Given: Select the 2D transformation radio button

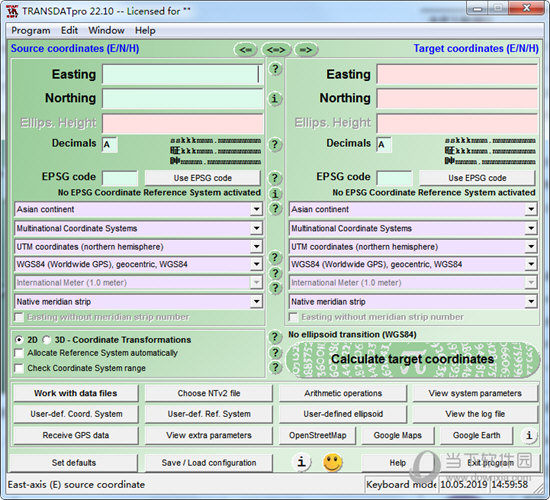Looking at the screenshot, I should point(19,340).
